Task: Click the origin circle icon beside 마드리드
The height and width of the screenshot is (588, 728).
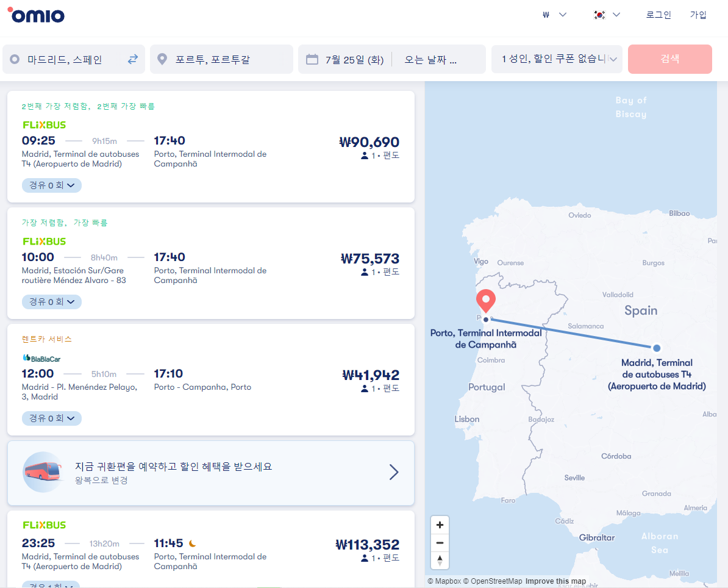Action: [x=15, y=59]
